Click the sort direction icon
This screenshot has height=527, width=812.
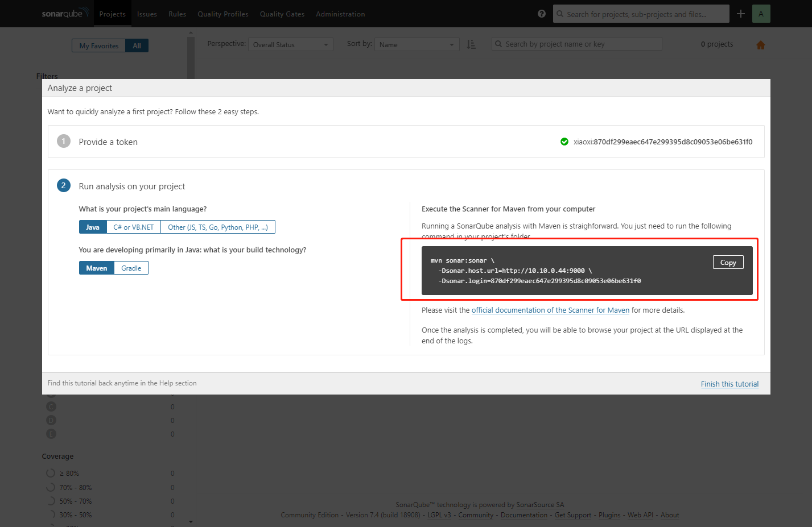(x=471, y=44)
